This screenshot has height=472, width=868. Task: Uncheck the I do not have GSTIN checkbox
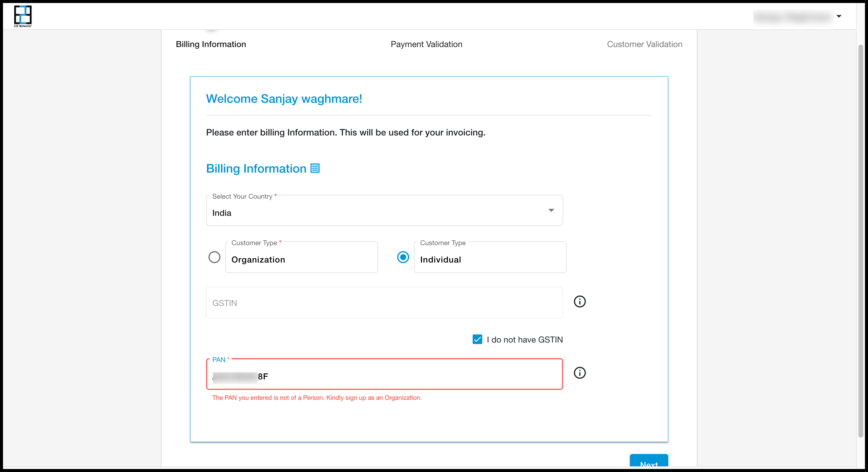[477, 339]
